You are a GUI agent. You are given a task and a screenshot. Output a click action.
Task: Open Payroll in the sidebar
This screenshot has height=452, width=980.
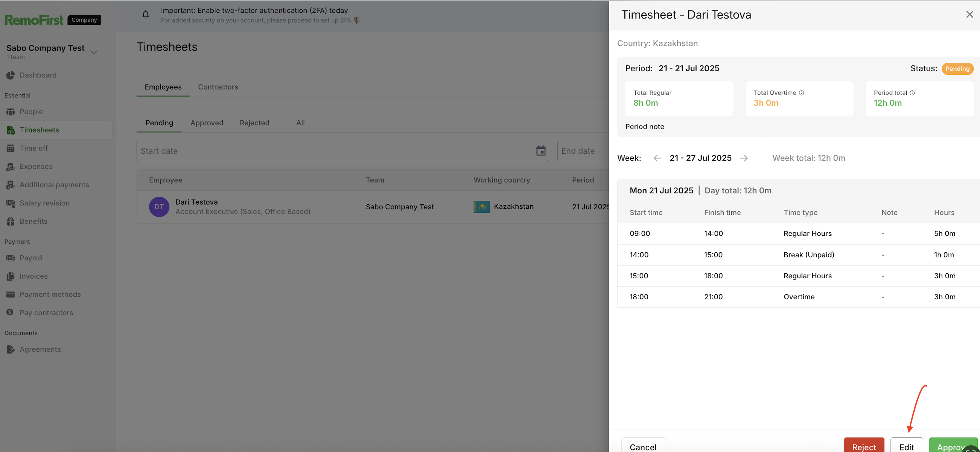coord(31,258)
